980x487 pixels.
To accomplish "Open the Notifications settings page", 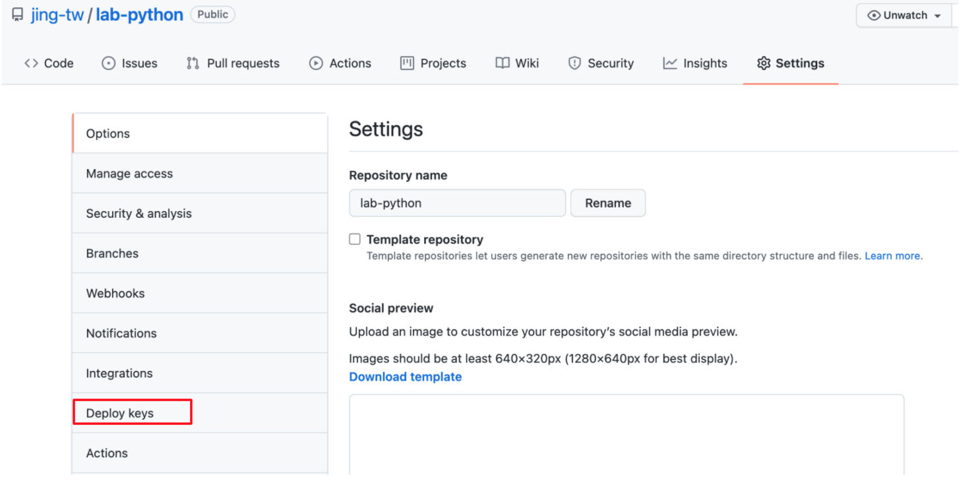I will (x=200, y=333).
